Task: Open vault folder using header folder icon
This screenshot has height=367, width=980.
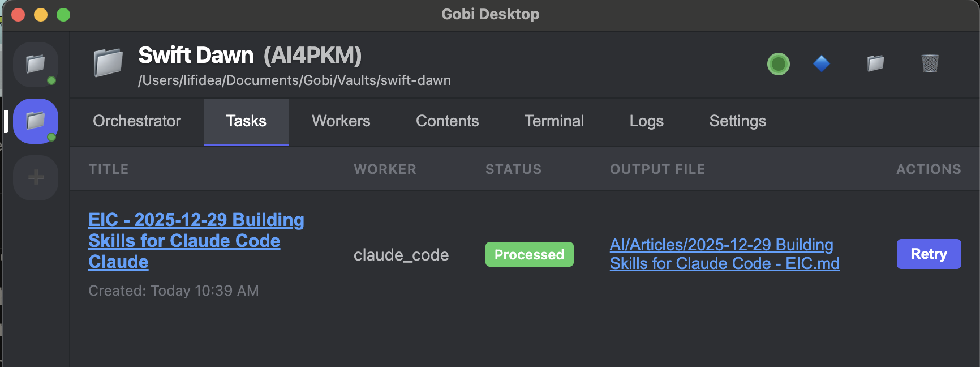Action: (x=875, y=63)
